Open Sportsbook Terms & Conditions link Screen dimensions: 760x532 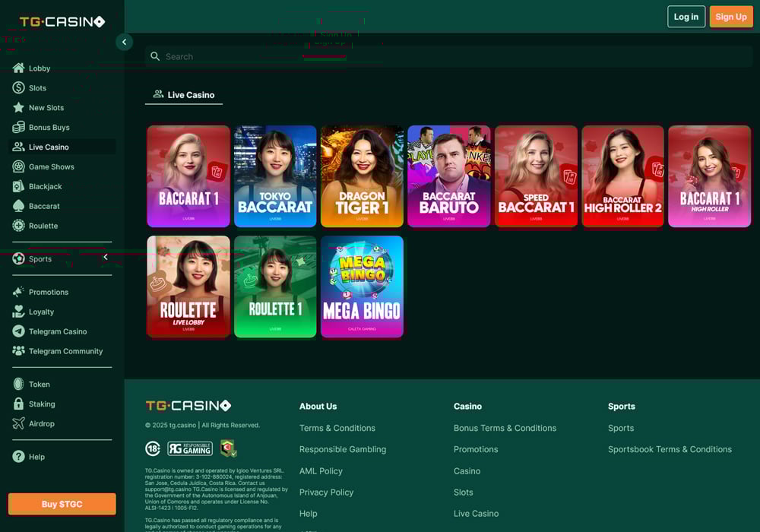pos(670,450)
